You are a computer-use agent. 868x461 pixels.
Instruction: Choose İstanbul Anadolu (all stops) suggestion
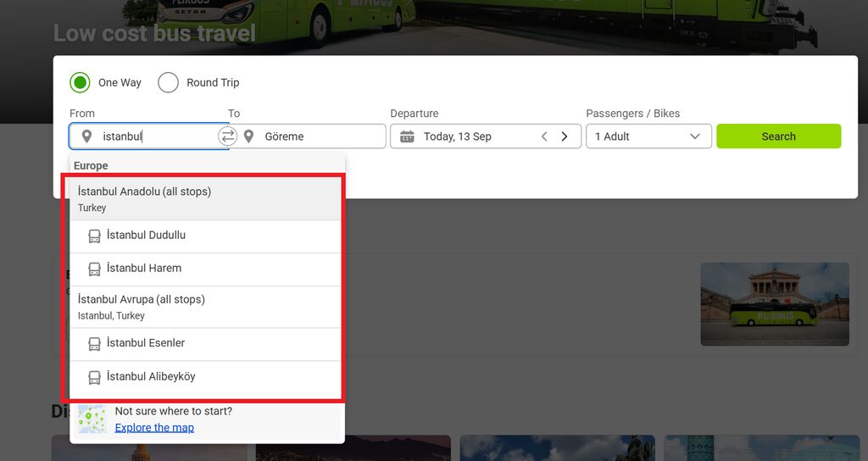tap(205, 199)
